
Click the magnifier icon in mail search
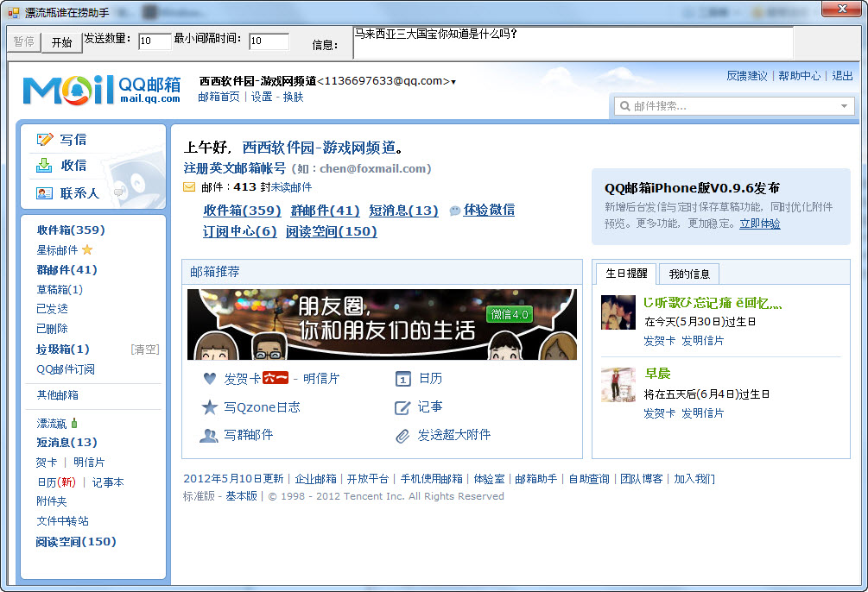point(625,105)
